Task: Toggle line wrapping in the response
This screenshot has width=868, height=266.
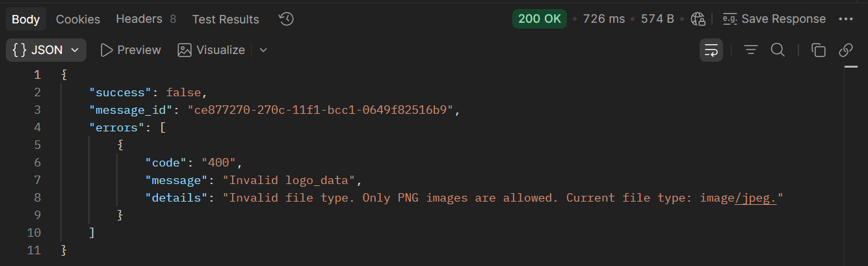Action: (711, 50)
